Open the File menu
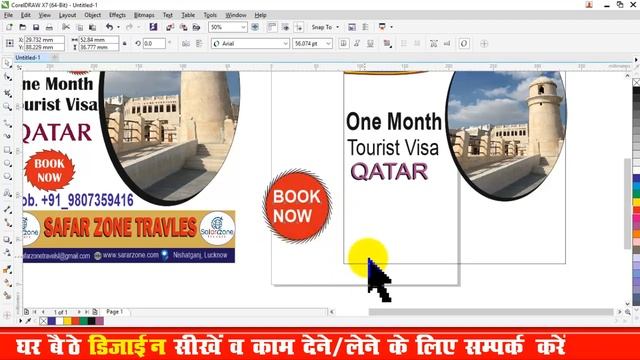The height and width of the screenshot is (360, 640). [8, 15]
